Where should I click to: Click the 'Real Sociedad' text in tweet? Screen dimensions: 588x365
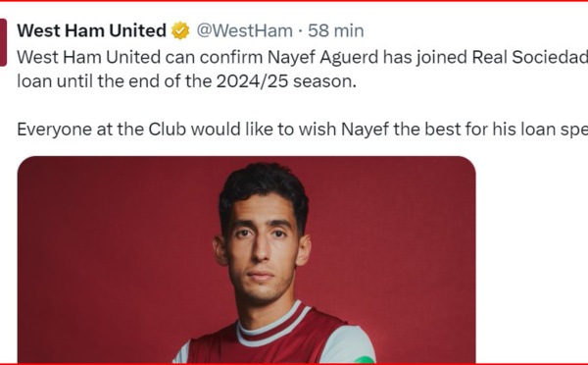(529, 58)
